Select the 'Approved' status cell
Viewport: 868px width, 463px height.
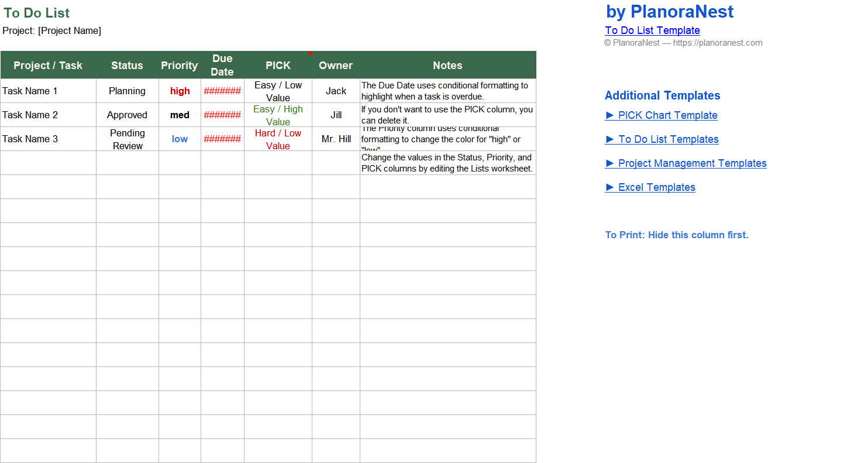click(128, 115)
